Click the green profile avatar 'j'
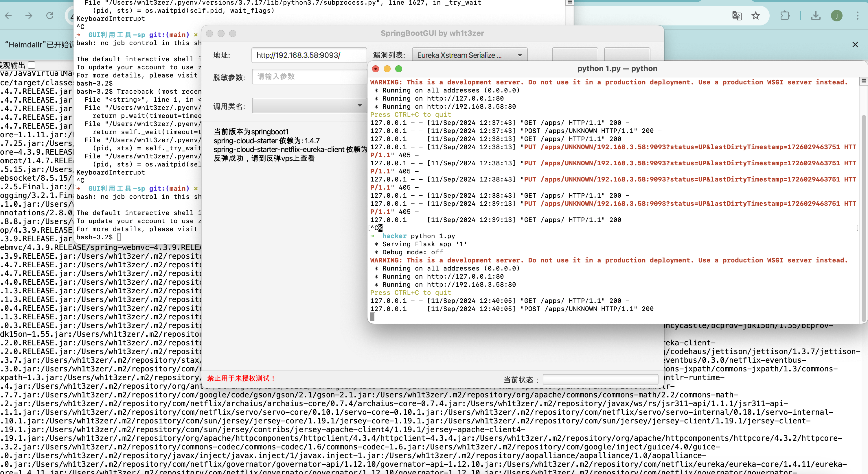Image resolution: width=868 pixels, height=474 pixels. (x=837, y=16)
